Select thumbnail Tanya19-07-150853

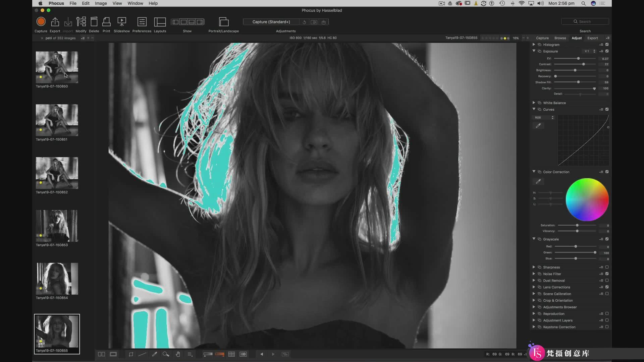point(57,226)
